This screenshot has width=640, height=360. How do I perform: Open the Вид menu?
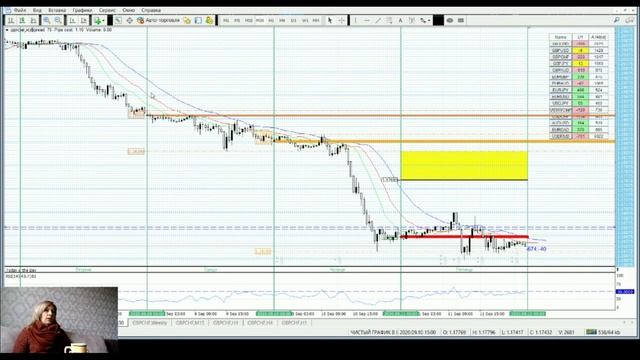[x=37, y=10]
